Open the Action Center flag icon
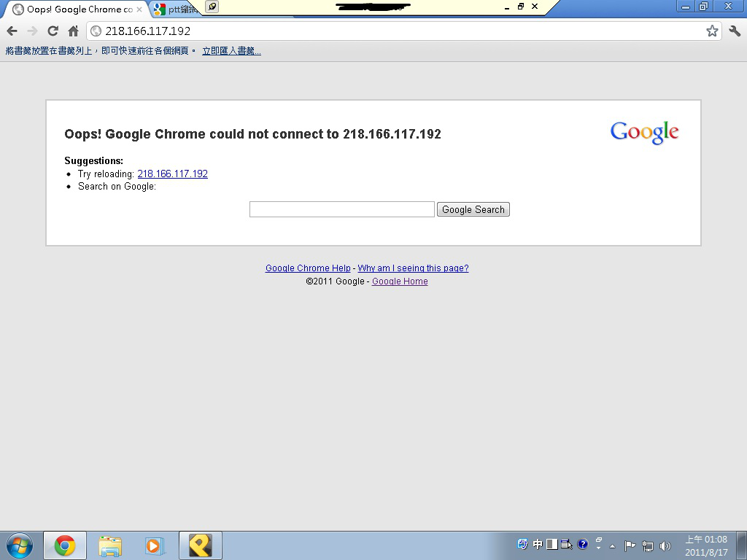 click(x=630, y=545)
